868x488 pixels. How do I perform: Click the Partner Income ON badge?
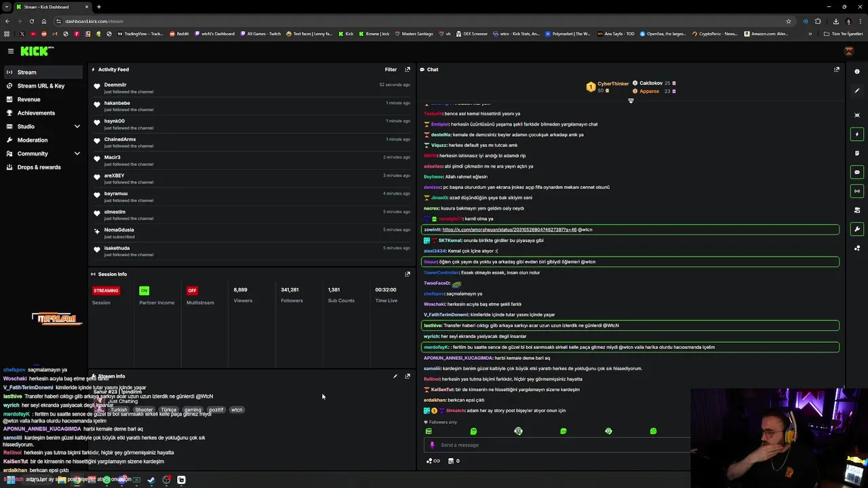pos(144,290)
